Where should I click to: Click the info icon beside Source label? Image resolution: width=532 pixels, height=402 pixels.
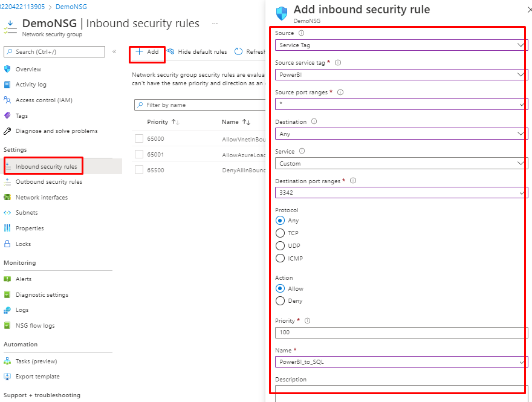tap(301, 33)
